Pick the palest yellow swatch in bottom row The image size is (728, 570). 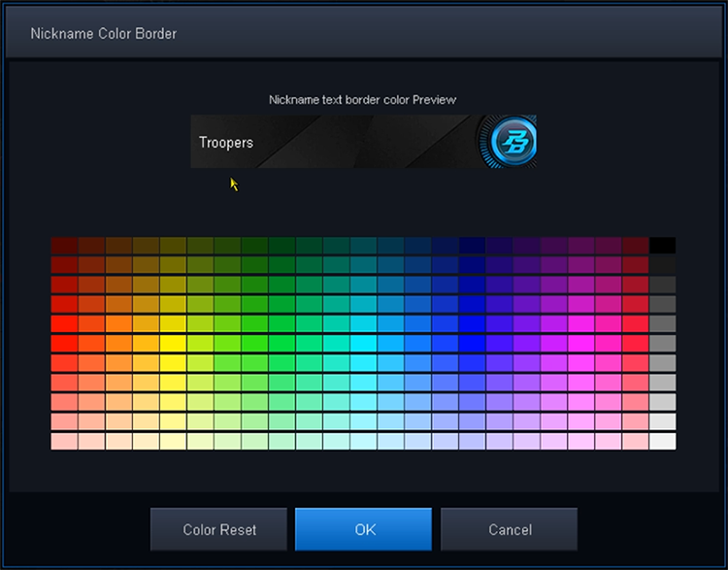173,441
